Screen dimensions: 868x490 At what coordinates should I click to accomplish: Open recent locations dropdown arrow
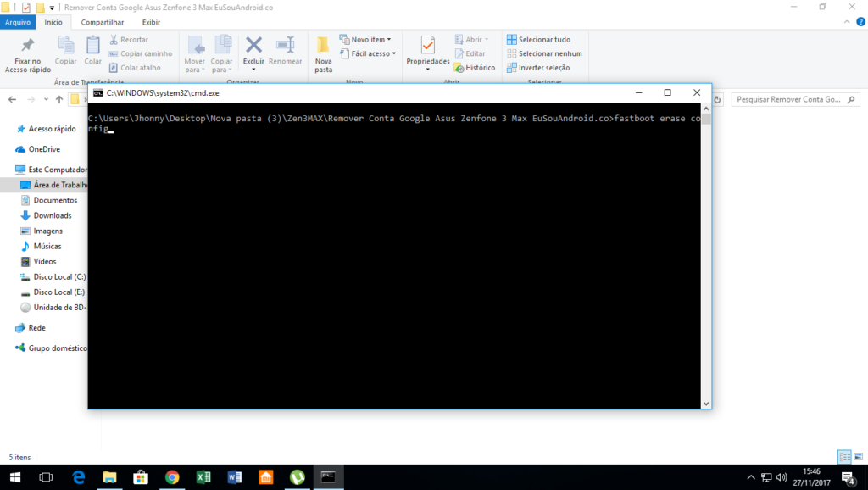(x=46, y=100)
